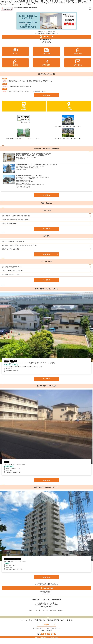This screenshot has width=93, height=644.
Task: Expand 草加駅の新築一戸建てをお探しの方 row
Action: point(47,216)
